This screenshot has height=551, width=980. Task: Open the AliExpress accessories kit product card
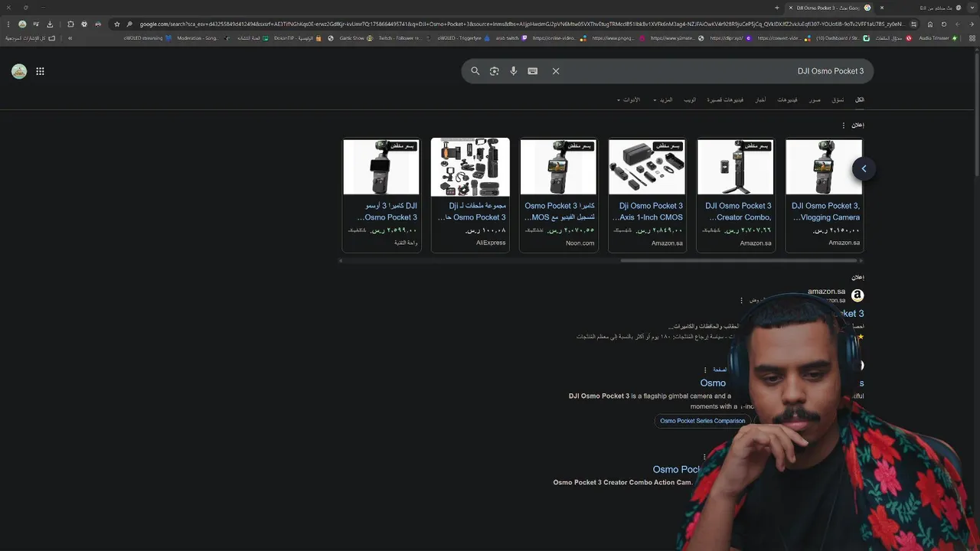click(470, 194)
